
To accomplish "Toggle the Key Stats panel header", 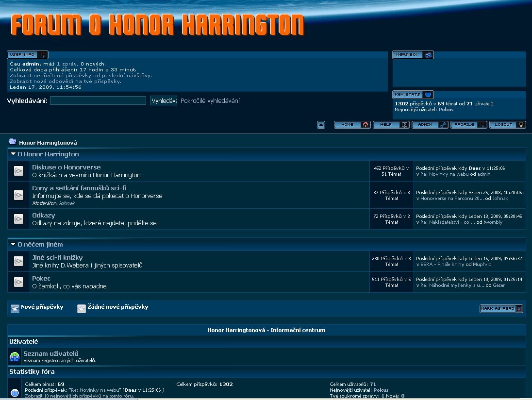I will click(413, 95).
